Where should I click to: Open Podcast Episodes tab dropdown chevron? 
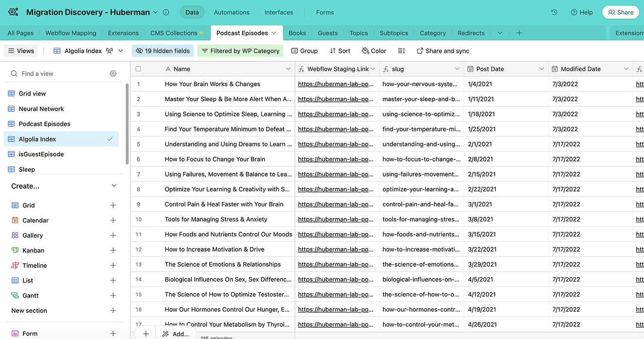[x=274, y=33]
